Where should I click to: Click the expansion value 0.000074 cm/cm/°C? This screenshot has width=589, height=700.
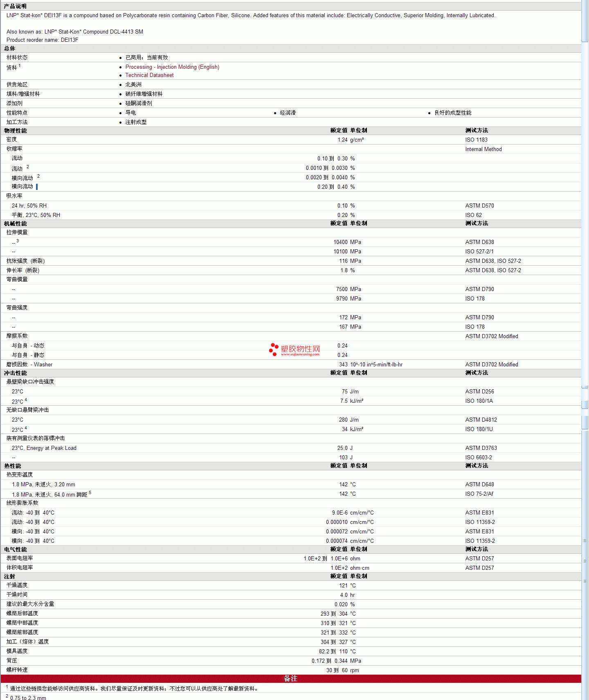(x=350, y=541)
